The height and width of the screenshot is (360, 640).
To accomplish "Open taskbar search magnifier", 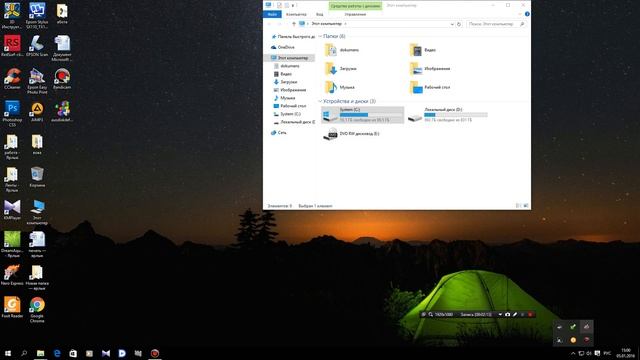I will click(x=24, y=353).
